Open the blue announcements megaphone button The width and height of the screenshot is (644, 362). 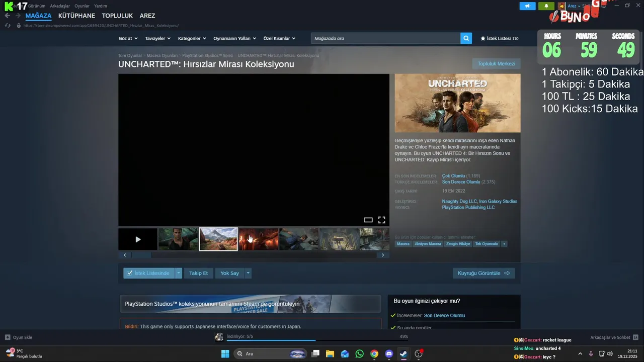tap(527, 6)
